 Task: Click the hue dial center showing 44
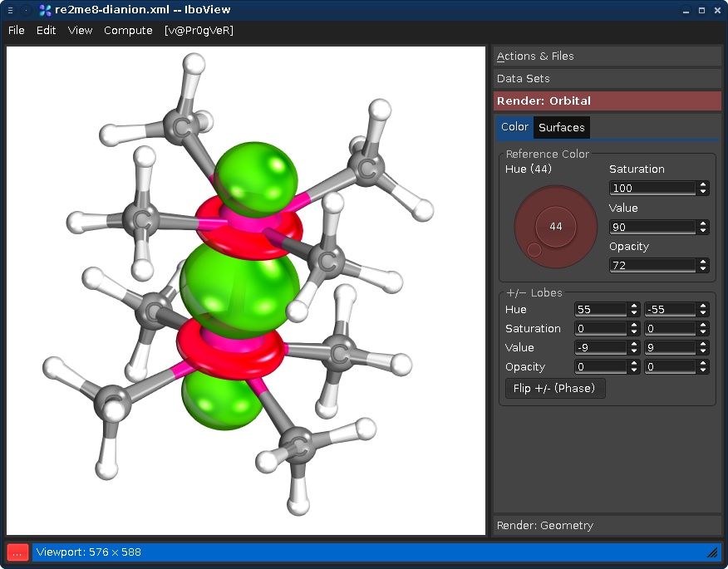(x=556, y=227)
